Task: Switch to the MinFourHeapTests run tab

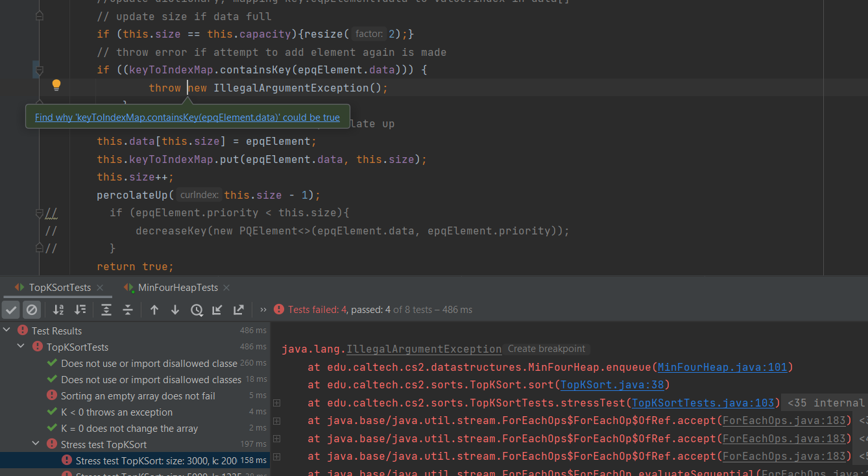Action: coord(177,287)
